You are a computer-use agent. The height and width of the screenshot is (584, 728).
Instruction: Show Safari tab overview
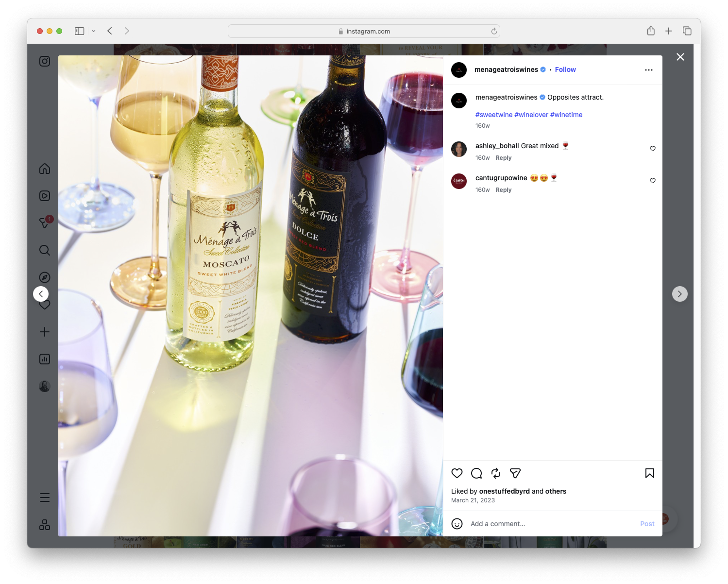(687, 31)
